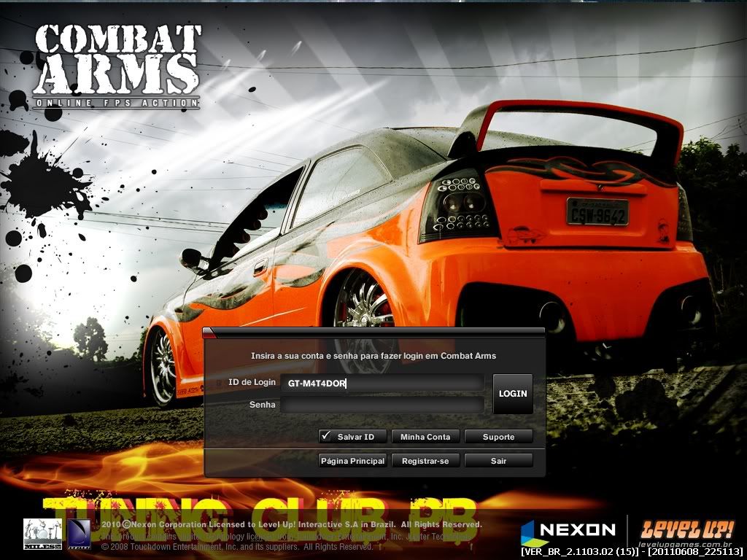Click Registrar-se to create account
Viewport: 747px width, 560px height.
tap(425, 461)
